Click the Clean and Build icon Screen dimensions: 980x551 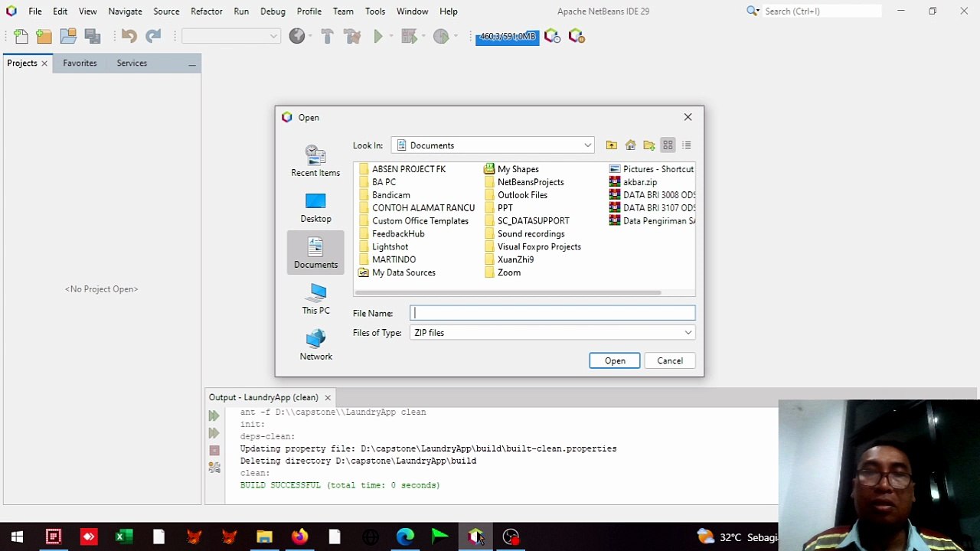[x=352, y=36]
